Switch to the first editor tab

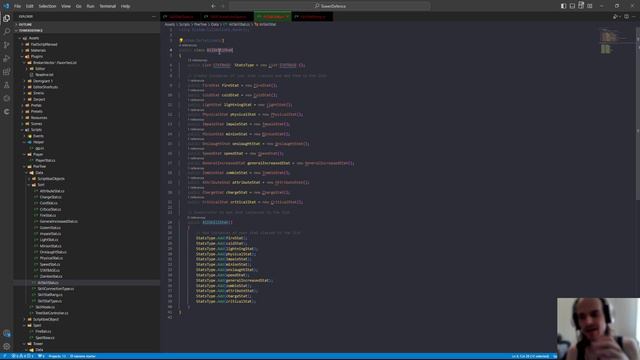tap(180, 17)
